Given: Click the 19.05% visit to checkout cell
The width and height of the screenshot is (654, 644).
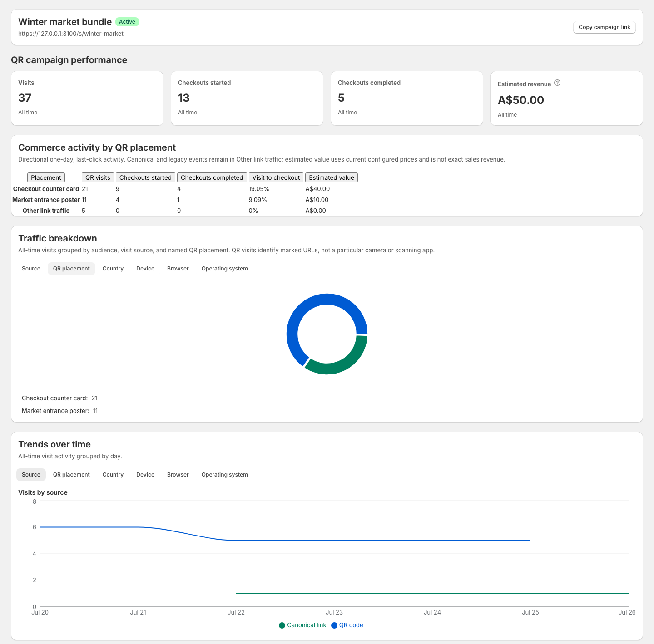Looking at the screenshot, I should tap(259, 189).
